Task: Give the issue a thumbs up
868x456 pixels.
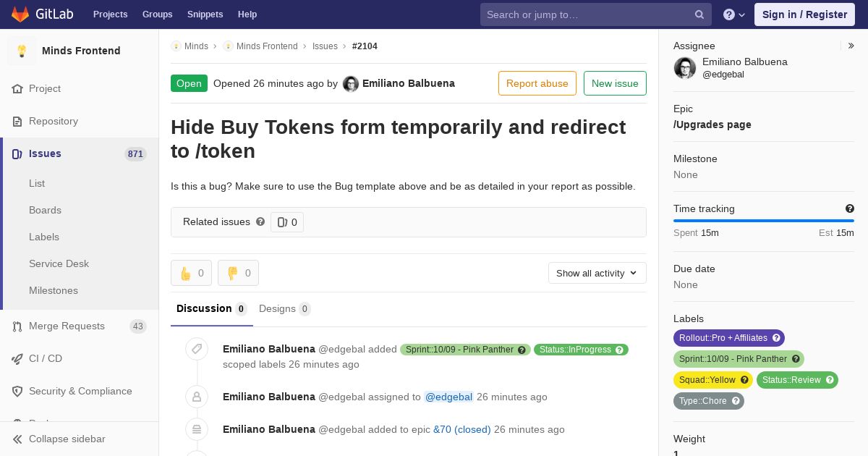Action: tap(191, 273)
